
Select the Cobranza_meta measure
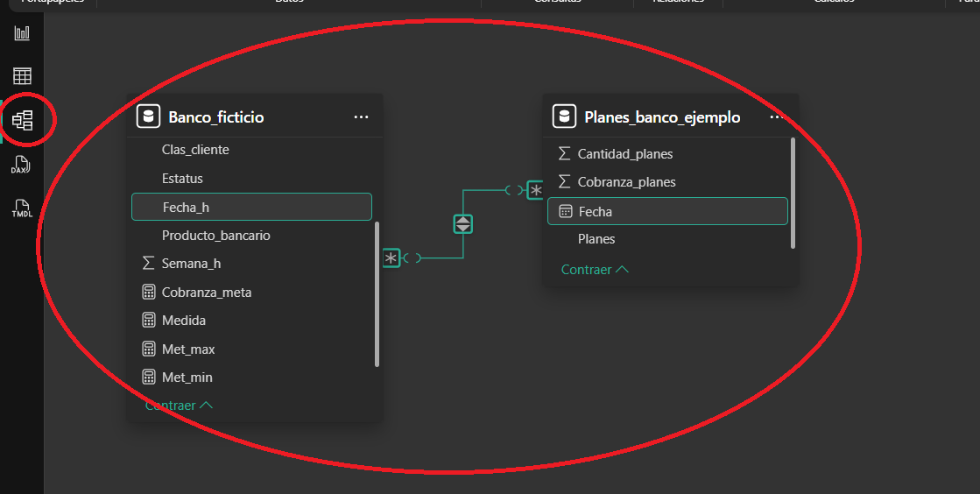pos(207,293)
